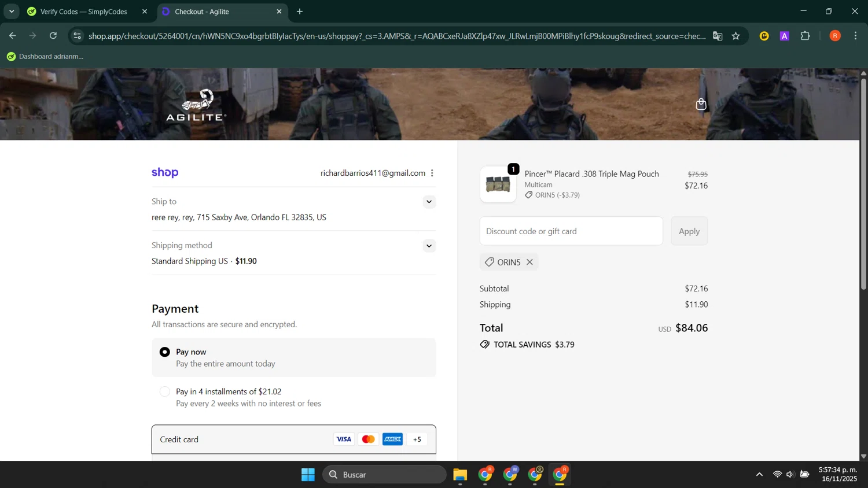Click the ORIN5 discount tag chip
Viewport: 868px width, 488px height.
click(509, 262)
